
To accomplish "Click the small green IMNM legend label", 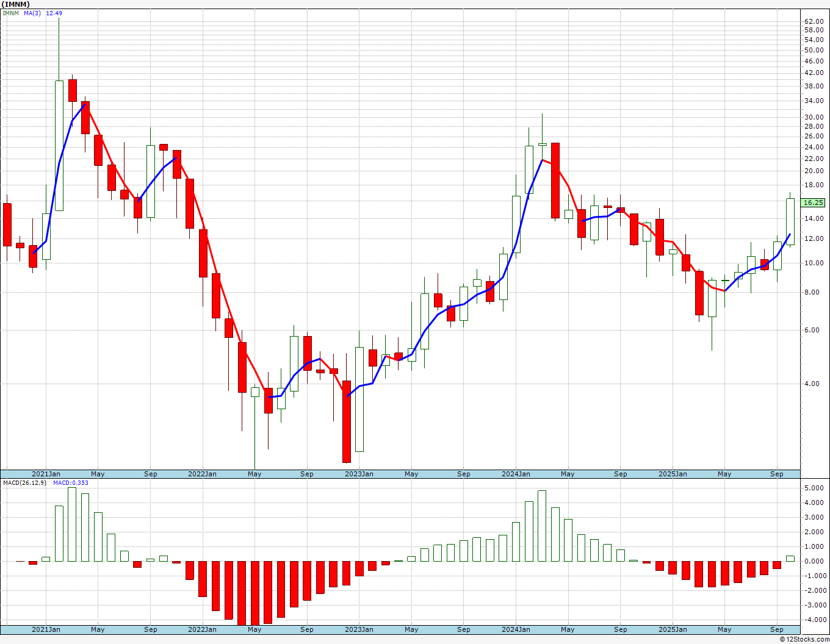I will (x=10, y=13).
